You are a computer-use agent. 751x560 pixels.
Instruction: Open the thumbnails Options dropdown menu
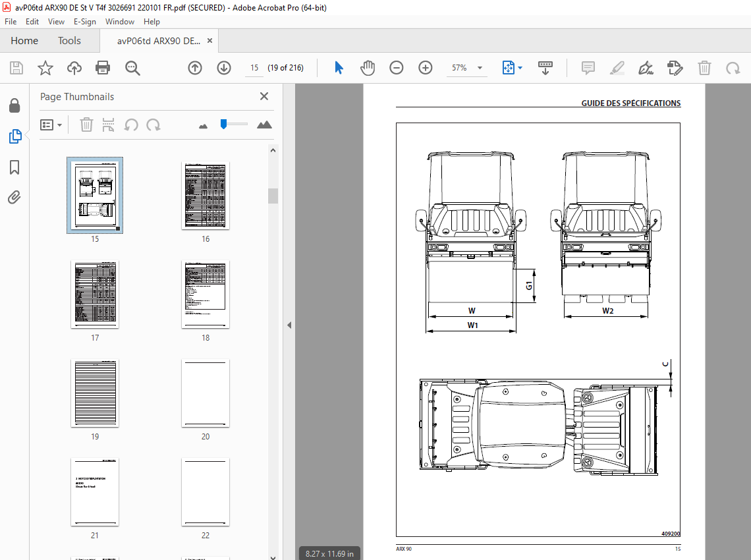pos(51,125)
